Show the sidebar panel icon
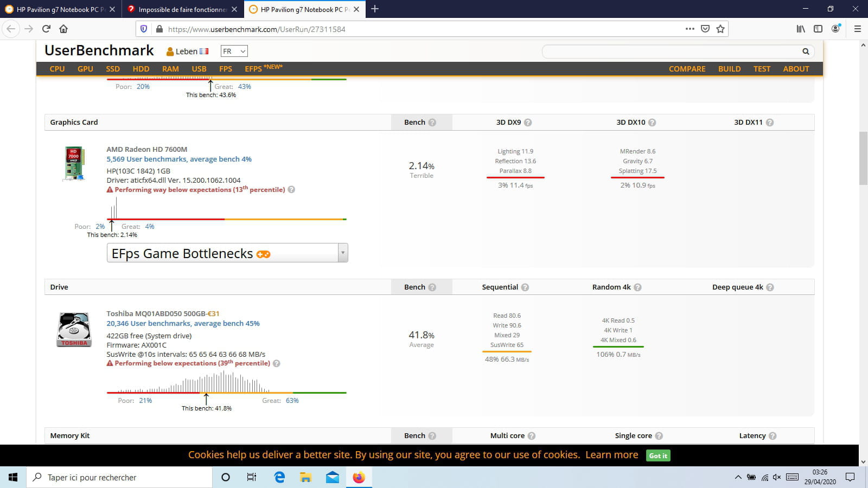 [x=818, y=29]
